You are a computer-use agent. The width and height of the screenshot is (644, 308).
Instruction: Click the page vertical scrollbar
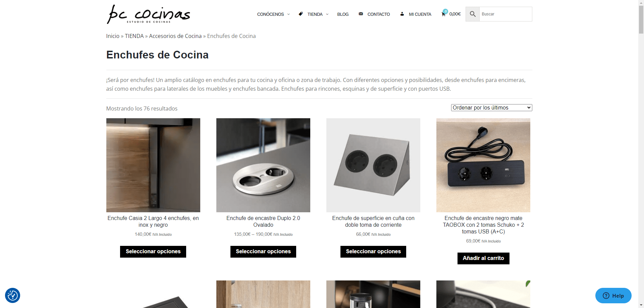coord(641,154)
